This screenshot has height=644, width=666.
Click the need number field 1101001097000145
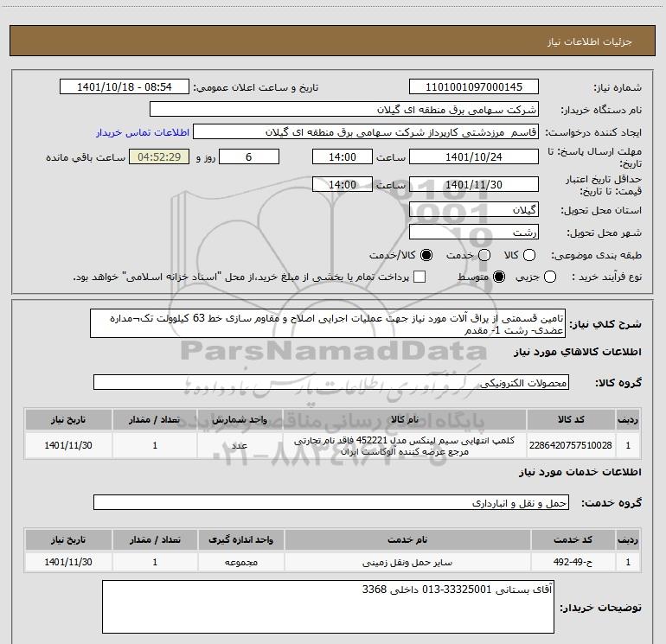point(474,86)
